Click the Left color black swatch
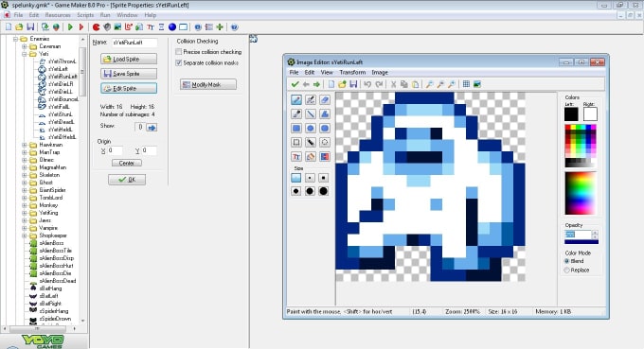Screen dimensions: 644x349 pyautogui.click(x=571, y=114)
